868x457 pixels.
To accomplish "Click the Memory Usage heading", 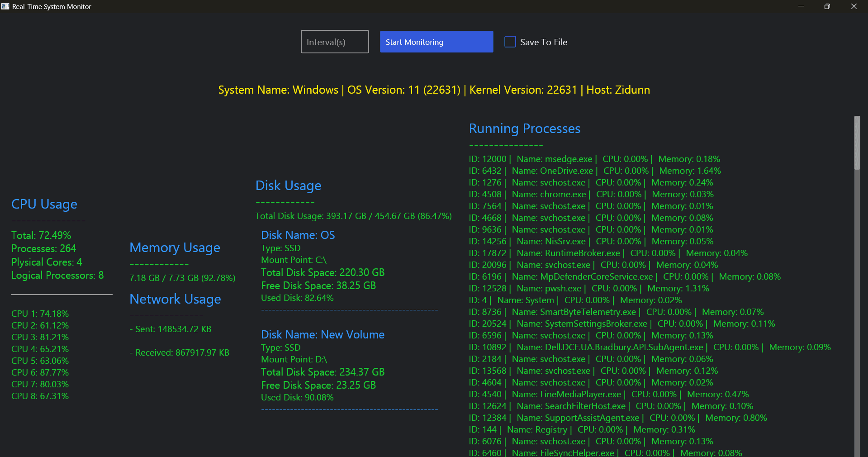I will [x=175, y=248].
